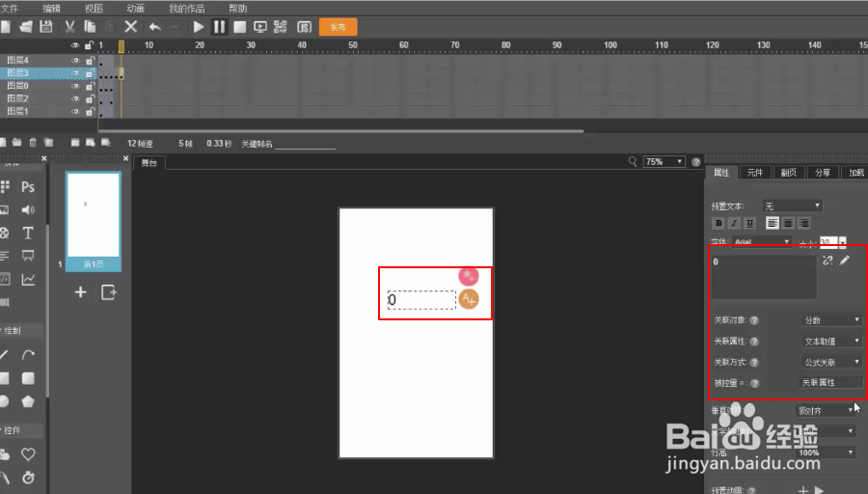Stop the animation playback

240,27
